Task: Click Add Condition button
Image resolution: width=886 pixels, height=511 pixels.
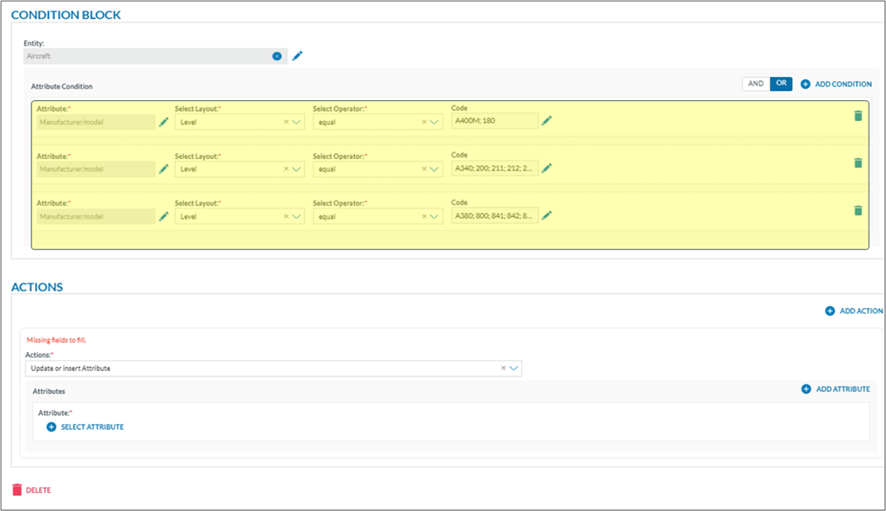Action: [836, 84]
